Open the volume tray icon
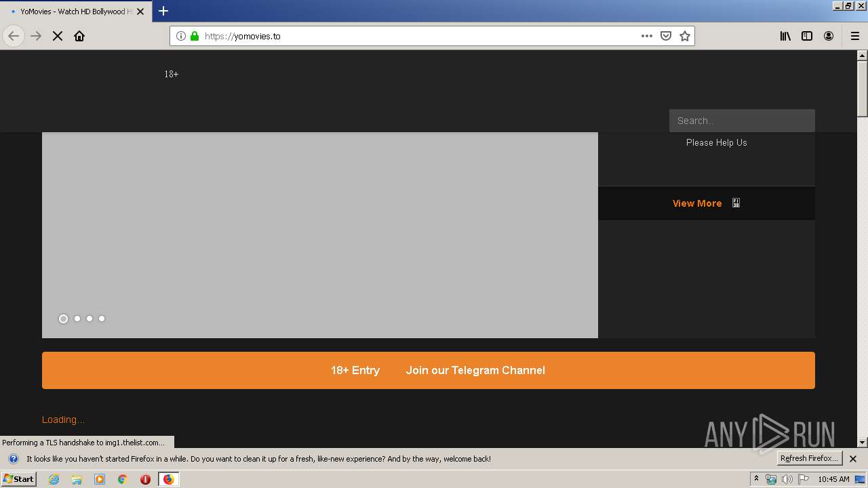Viewport: 868px width, 488px height. point(787,479)
